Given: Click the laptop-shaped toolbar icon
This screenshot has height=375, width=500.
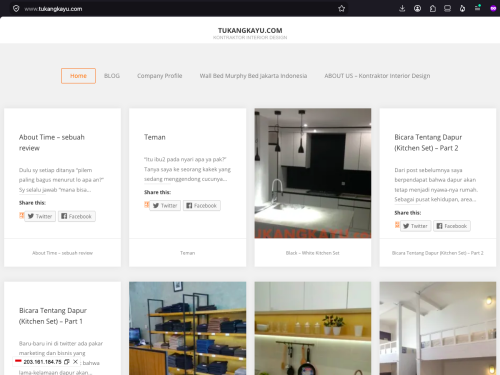Looking at the screenshot, I should tap(447, 9).
